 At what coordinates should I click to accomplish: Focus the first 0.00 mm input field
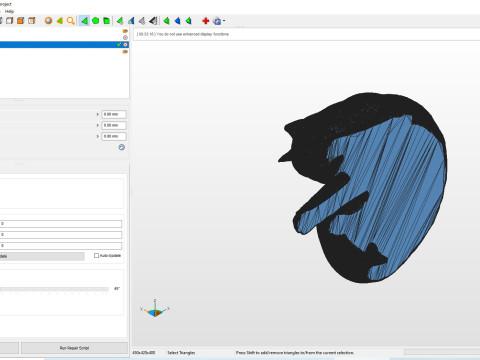(x=114, y=114)
